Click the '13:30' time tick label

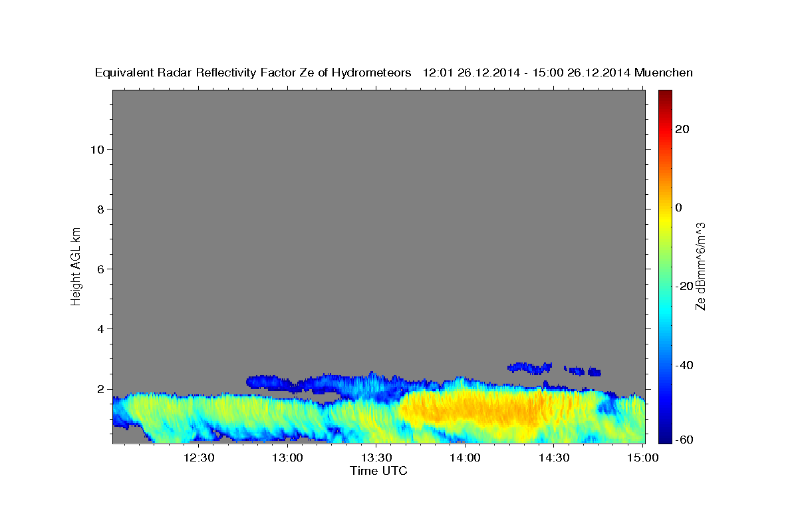376,458
